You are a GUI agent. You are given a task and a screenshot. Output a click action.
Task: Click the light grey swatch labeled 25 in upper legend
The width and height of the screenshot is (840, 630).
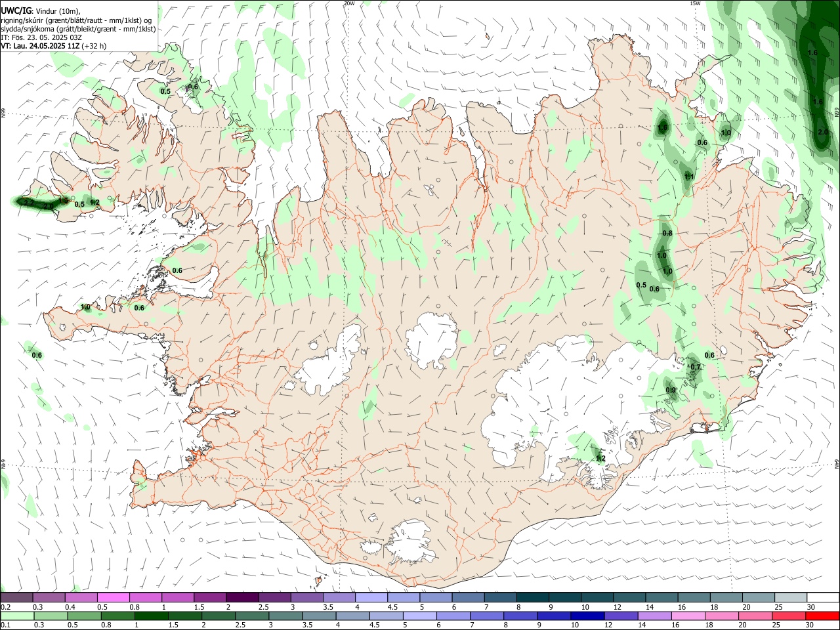(x=791, y=597)
